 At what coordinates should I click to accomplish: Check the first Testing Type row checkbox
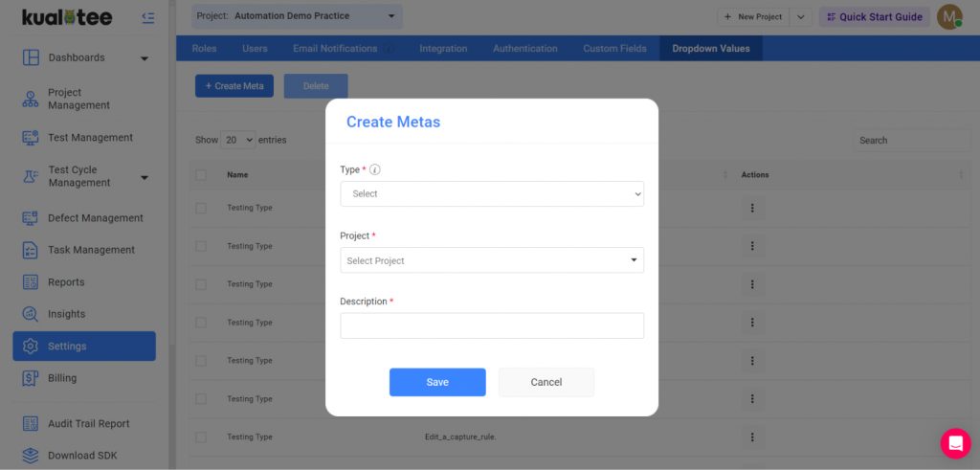click(201, 208)
